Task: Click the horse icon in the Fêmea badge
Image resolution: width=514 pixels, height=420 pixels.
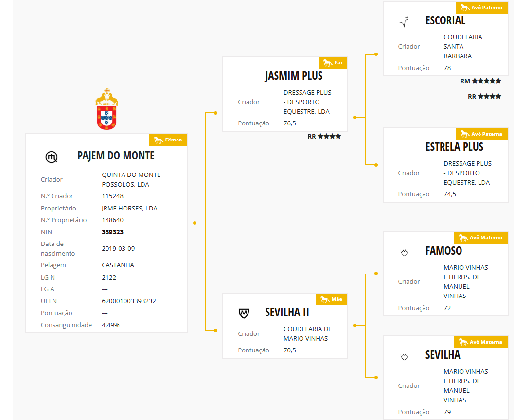Action: coord(158,140)
